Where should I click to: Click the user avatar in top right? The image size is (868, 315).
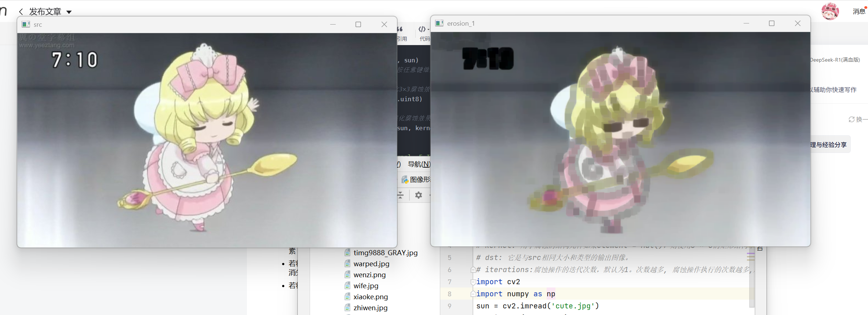(x=830, y=11)
